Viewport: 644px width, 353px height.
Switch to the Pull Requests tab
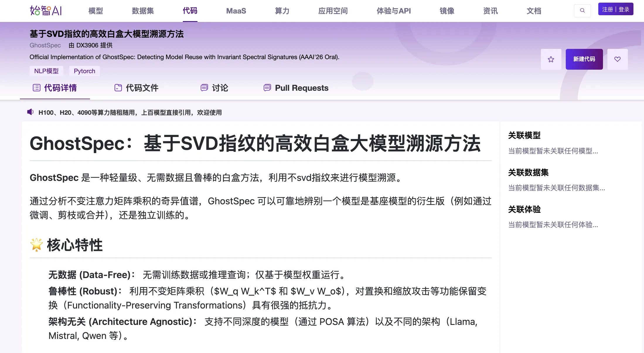(301, 88)
